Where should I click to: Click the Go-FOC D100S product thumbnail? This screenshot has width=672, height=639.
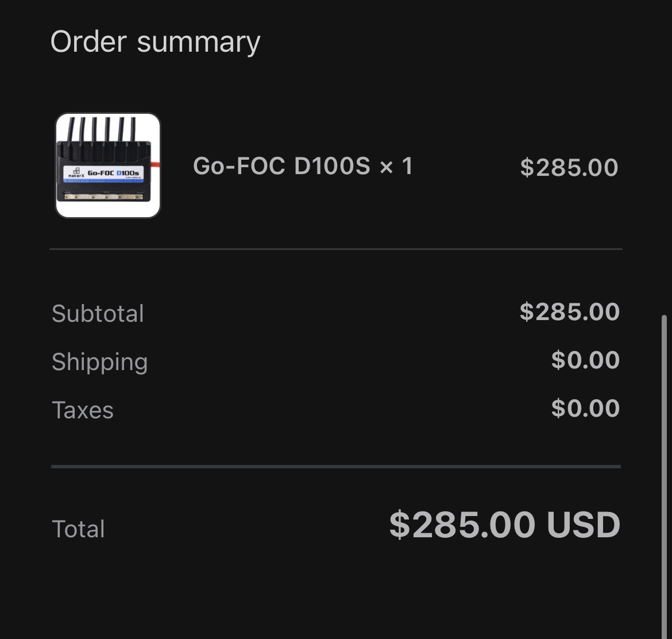coord(108,165)
